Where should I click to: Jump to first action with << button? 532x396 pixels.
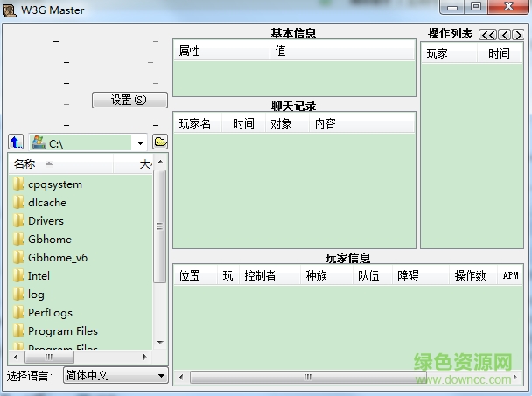487,35
